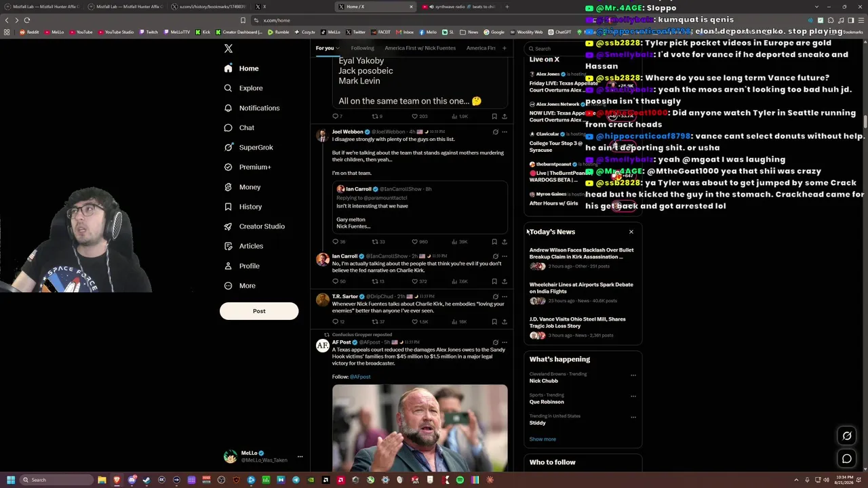
Task: Expand the More options in the sidebar
Action: pos(239,285)
